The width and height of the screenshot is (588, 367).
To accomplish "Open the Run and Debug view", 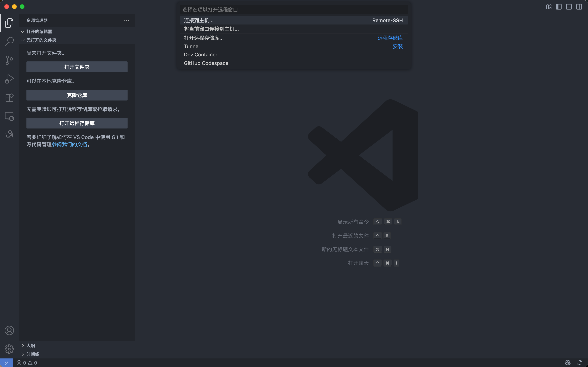I will coord(9,79).
